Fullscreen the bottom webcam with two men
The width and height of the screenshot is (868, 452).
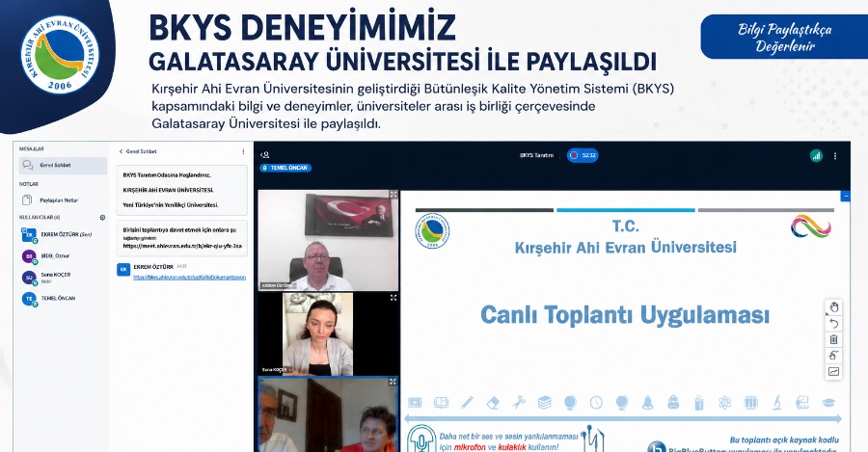tap(393, 382)
